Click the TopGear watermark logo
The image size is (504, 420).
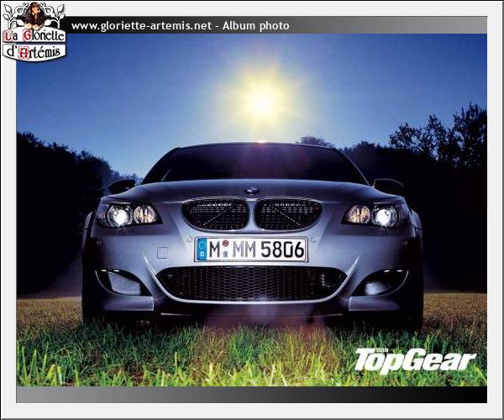click(414, 360)
